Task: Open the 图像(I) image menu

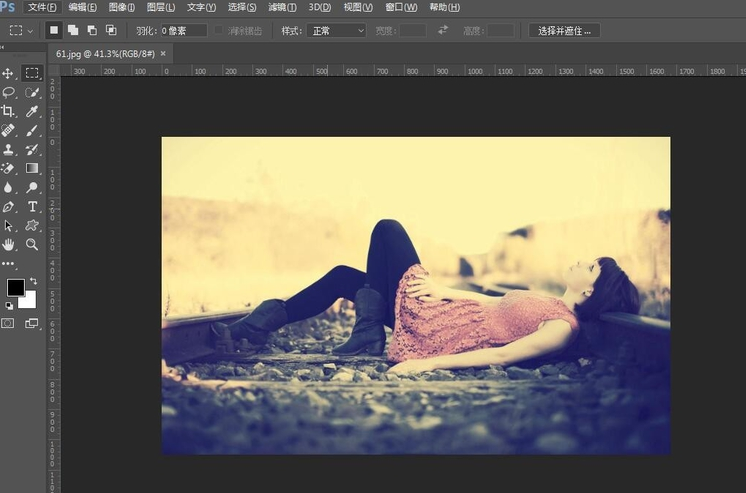Action: (x=122, y=7)
